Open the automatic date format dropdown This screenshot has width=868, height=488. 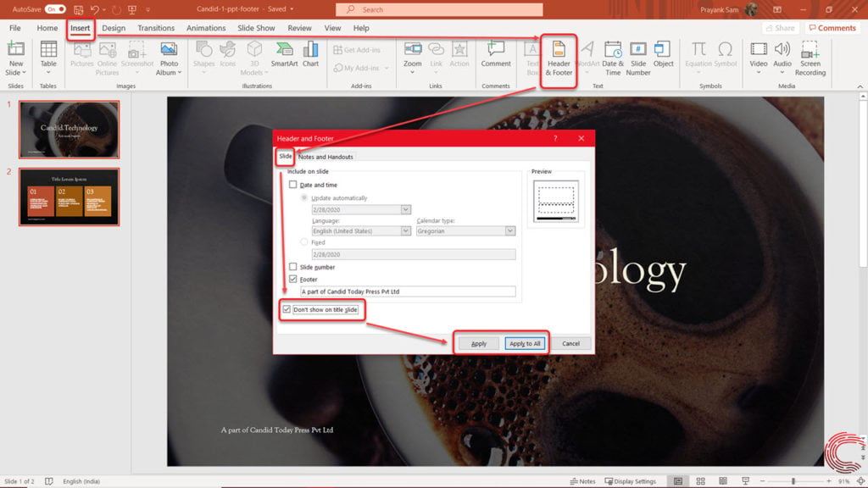(x=406, y=210)
